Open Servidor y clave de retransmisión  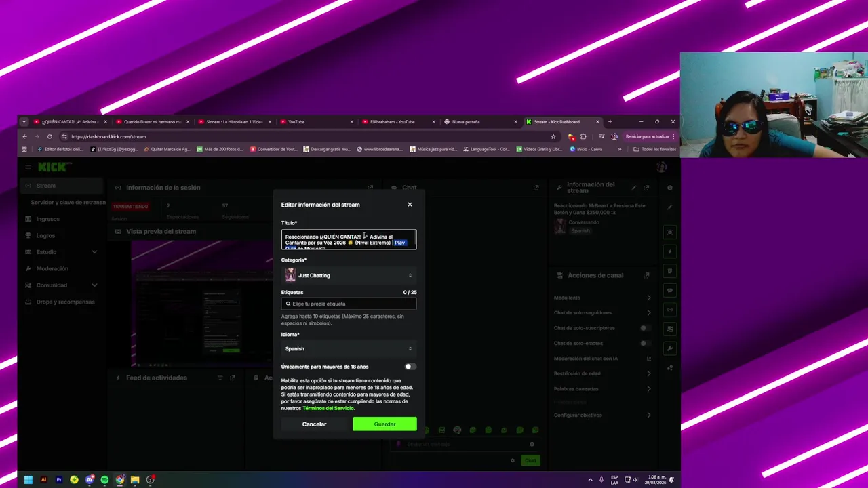tap(68, 202)
